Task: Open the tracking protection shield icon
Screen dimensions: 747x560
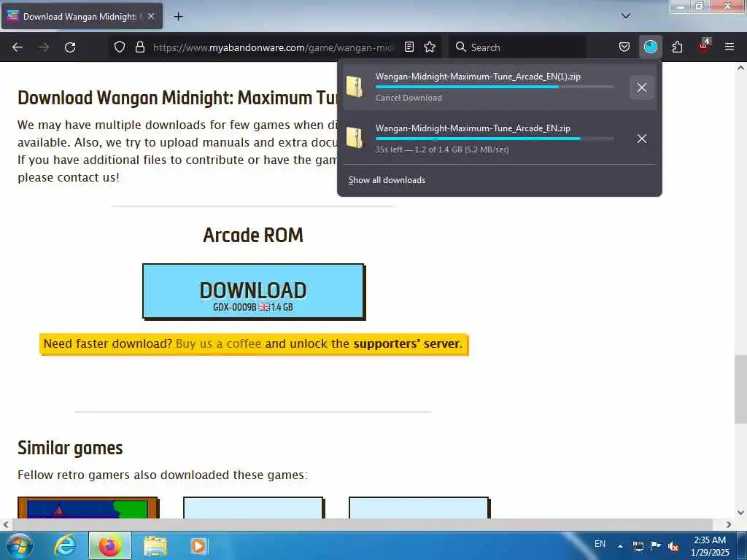Action: point(120,47)
